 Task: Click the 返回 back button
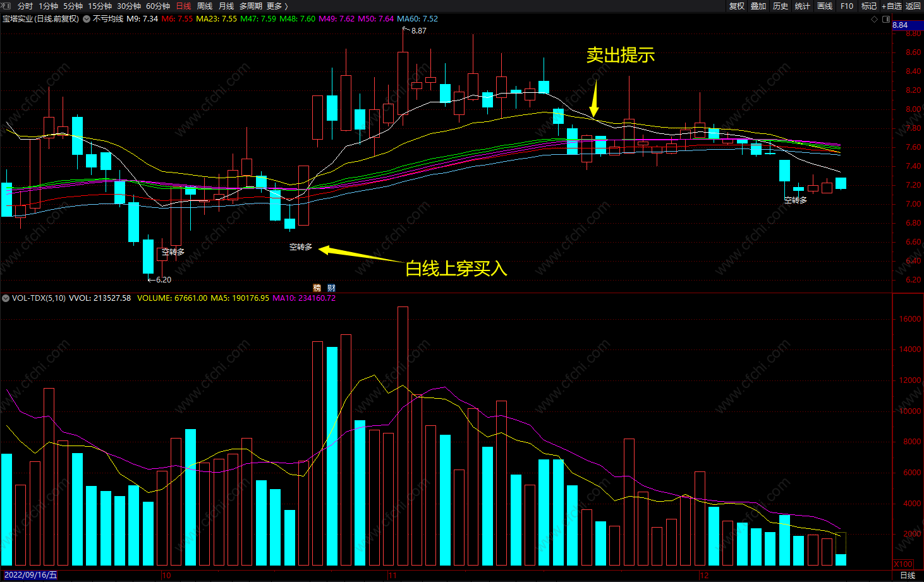(x=913, y=6)
